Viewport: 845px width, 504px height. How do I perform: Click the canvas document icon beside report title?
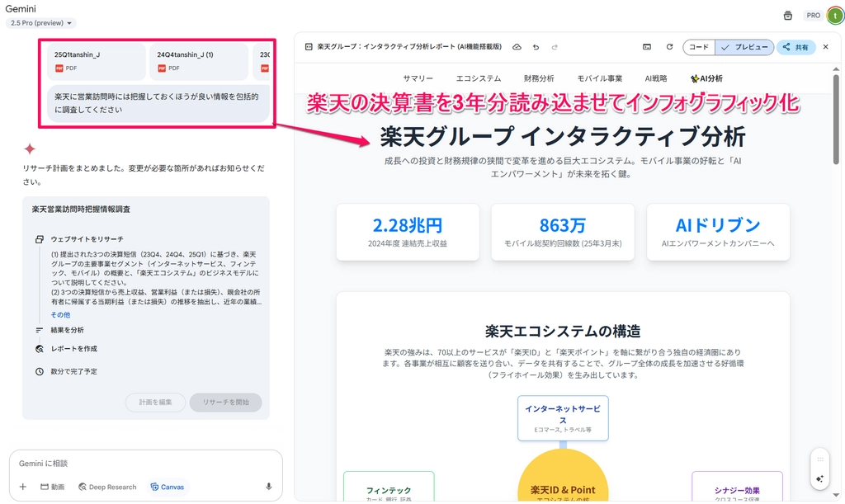click(x=309, y=47)
